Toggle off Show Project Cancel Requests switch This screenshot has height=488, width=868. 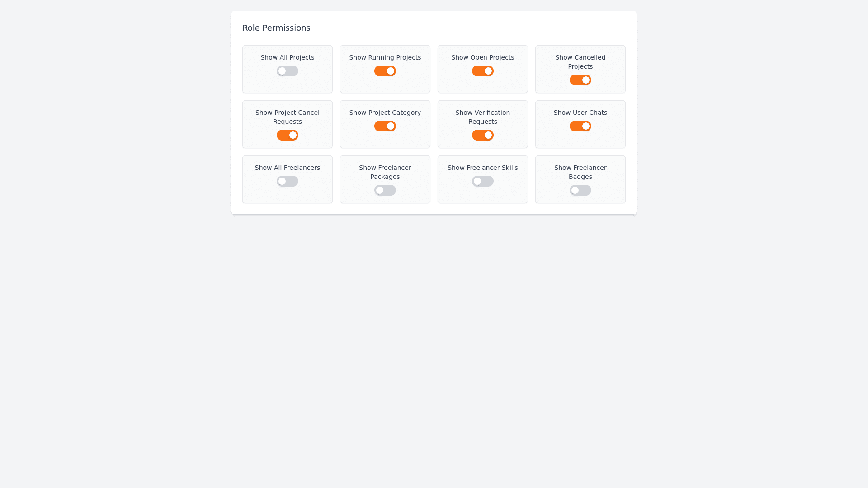tap(288, 135)
